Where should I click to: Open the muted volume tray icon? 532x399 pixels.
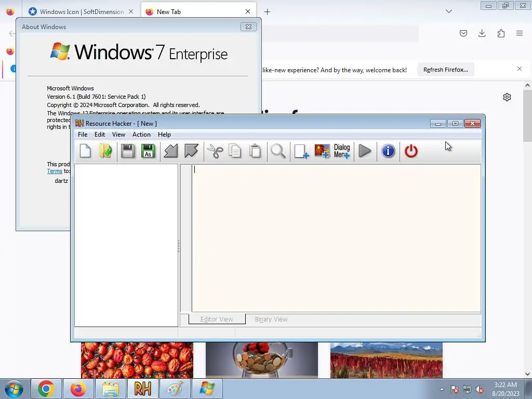coord(480,390)
